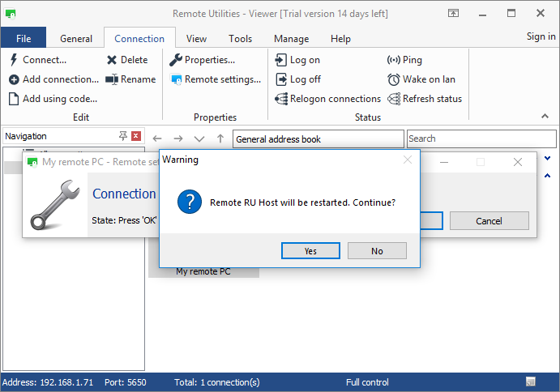Image resolution: width=560 pixels, height=392 pixels.
Task: Click Rename connection icon
Action: tap(112, 79)
